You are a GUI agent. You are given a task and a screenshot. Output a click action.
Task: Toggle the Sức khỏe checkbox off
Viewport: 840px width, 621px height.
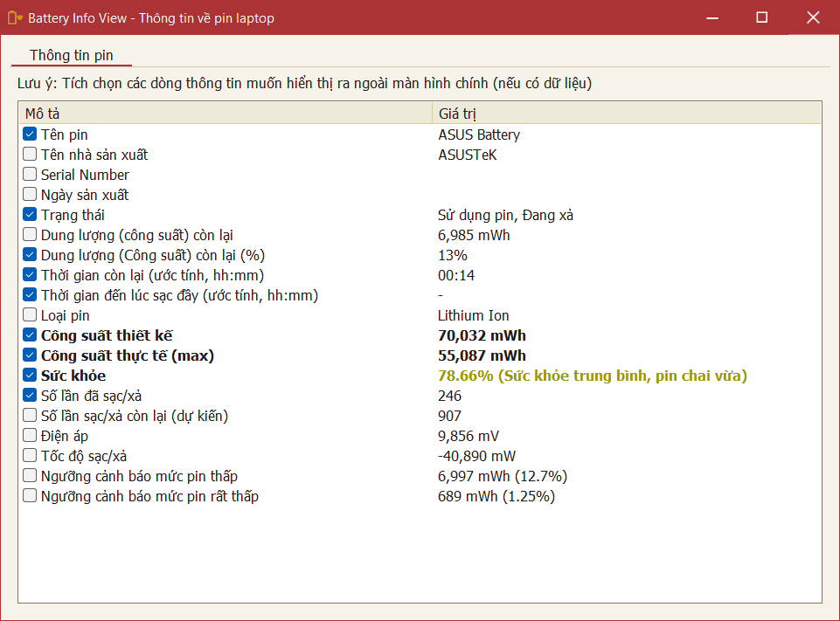30,376
